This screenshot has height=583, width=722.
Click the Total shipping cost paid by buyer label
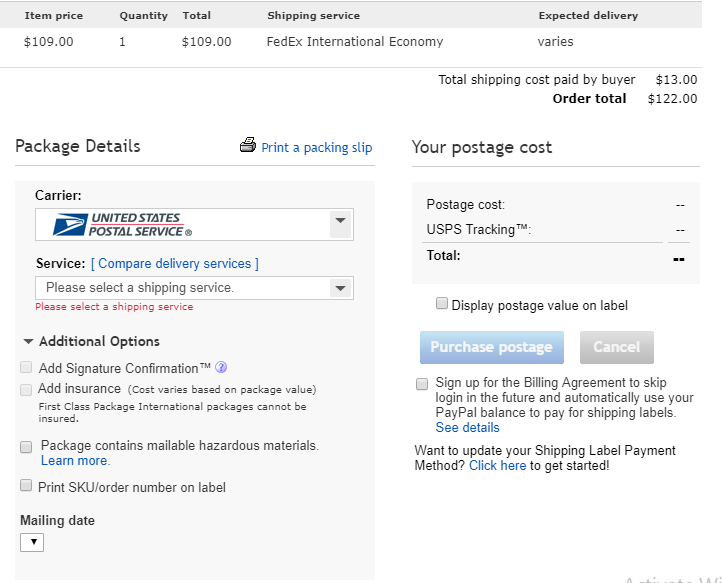coord(536,80)
